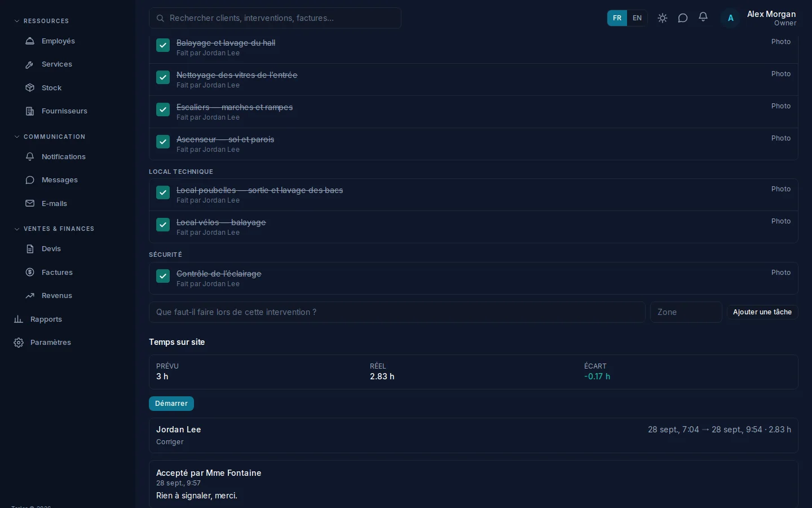The height and width of the screenshot is (508, 812).
Task: Click the Messages bubble icon in sidebar
Action: pyautogui.click(x=30, y=180)
